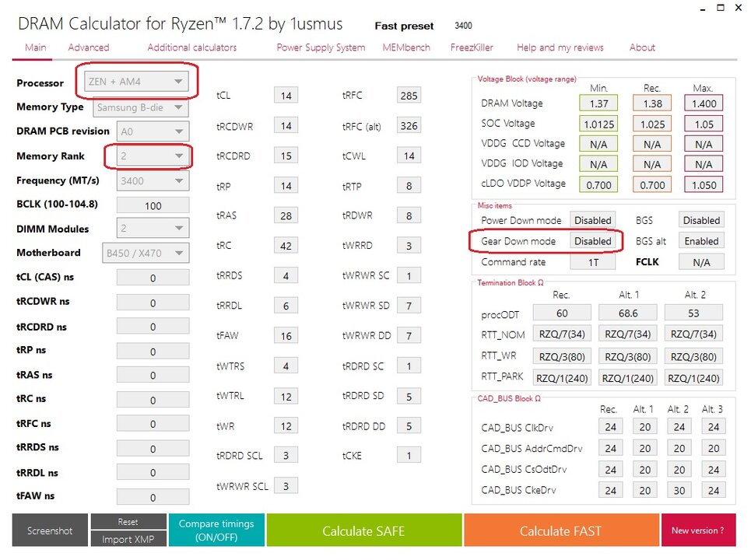Click the tRCDRD ns input field

[x=153, y=327]
